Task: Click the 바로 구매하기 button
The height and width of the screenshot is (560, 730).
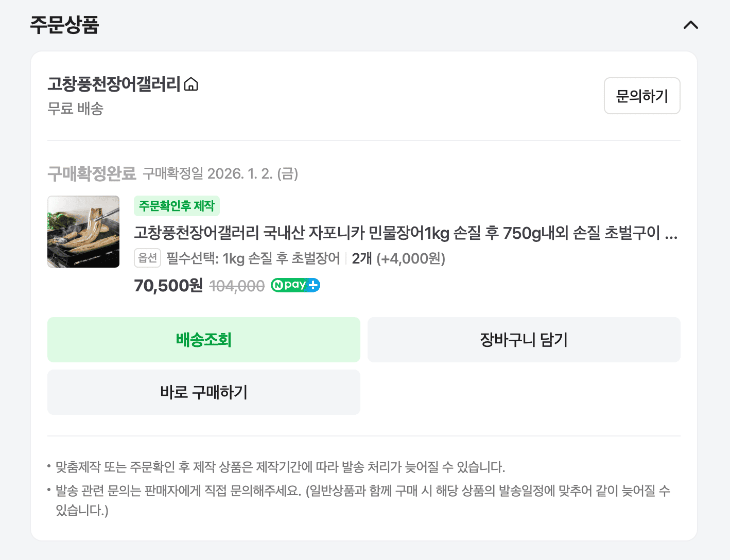Action: (x=203, y=392)
